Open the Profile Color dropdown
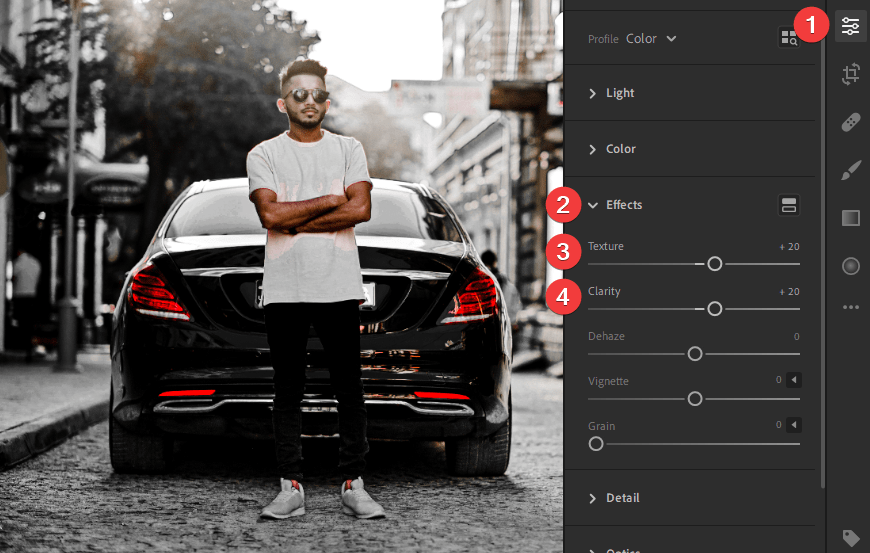The height and width of the screenshot is (553, 870). pyautogui.click(x=651, y=38)
